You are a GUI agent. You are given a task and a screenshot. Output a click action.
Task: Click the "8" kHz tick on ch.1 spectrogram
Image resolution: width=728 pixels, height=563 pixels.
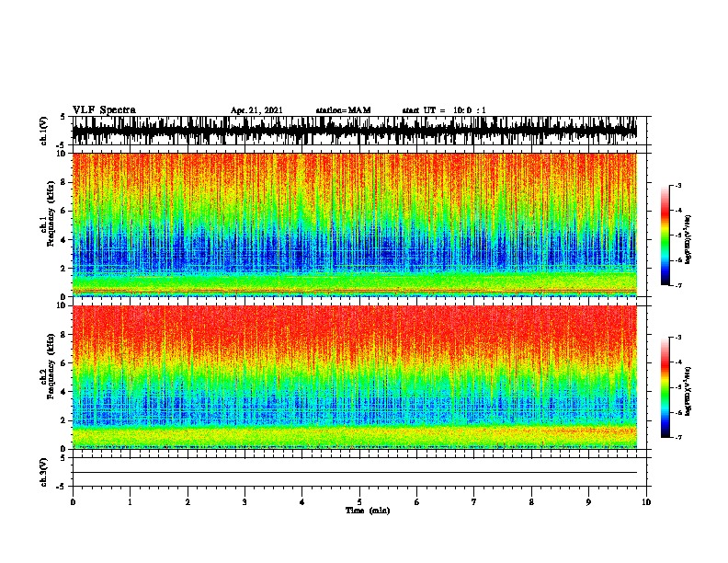tap(64, 182)
